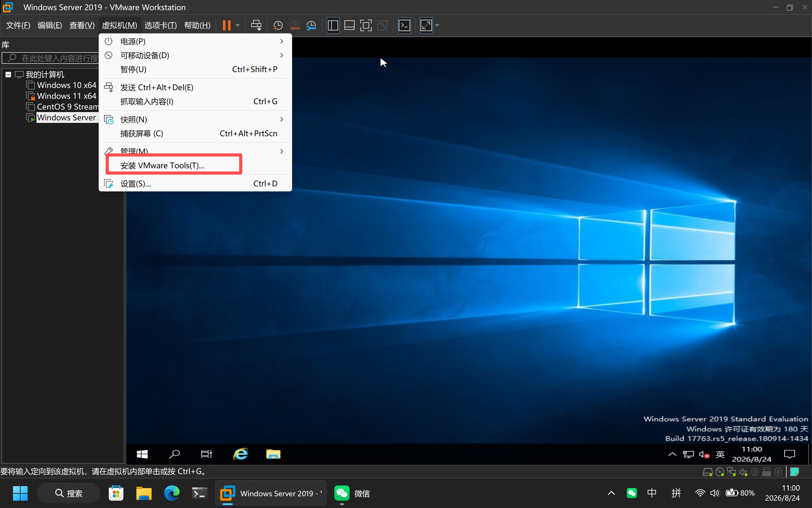Expand the 快照(N) submenu

195,120
